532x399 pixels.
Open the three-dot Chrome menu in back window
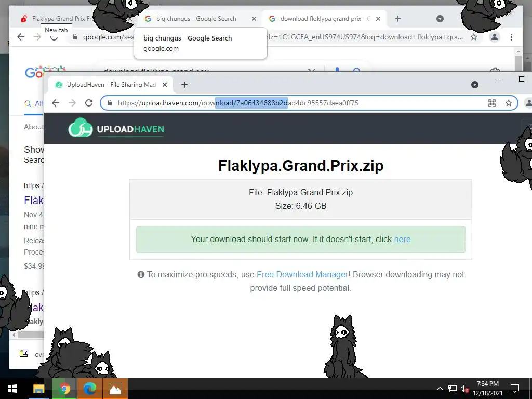511,37
